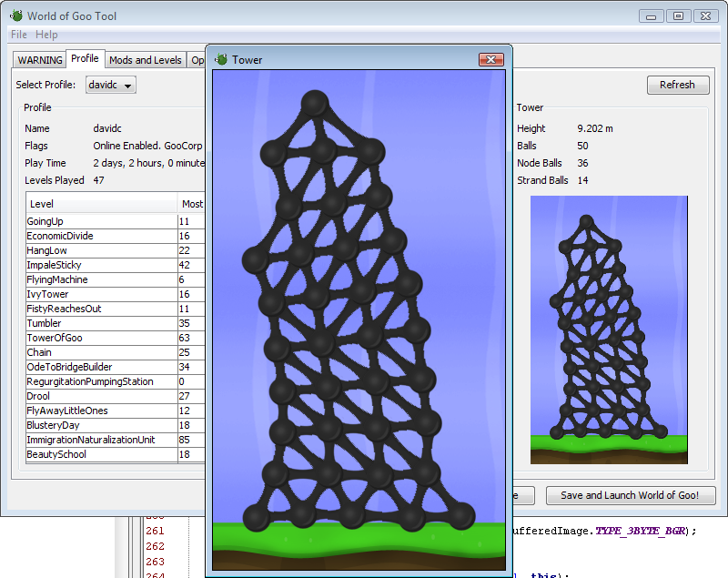Screen dimensions: 728x578
Task: Select the BeautySchool level row
Action: click(x=116, y=454)
